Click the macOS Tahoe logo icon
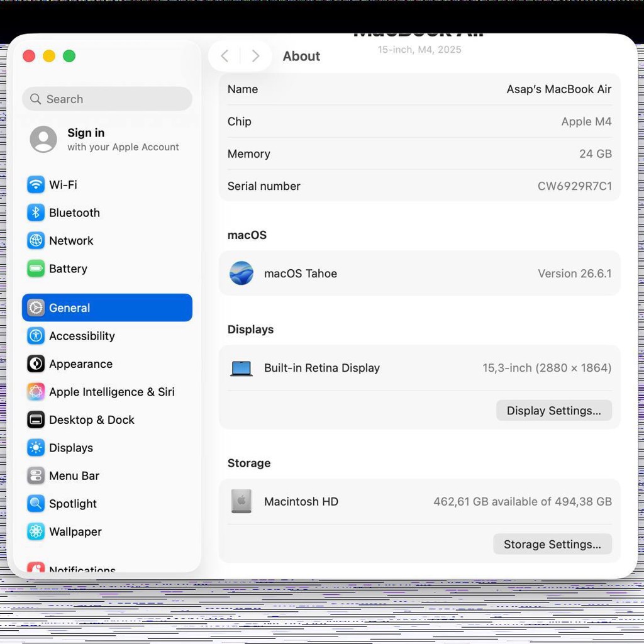The height and width of the screenshot is (644, 644). [241, 273]
